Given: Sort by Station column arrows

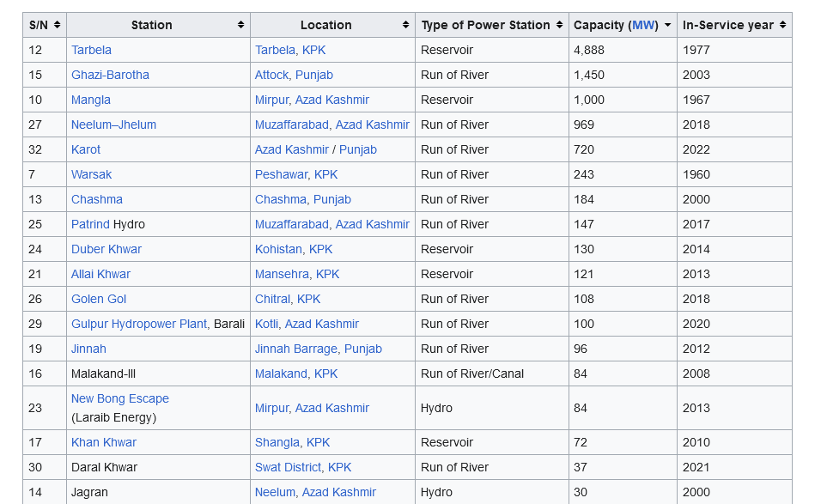Looking at the screenshot, I should 240,25.
